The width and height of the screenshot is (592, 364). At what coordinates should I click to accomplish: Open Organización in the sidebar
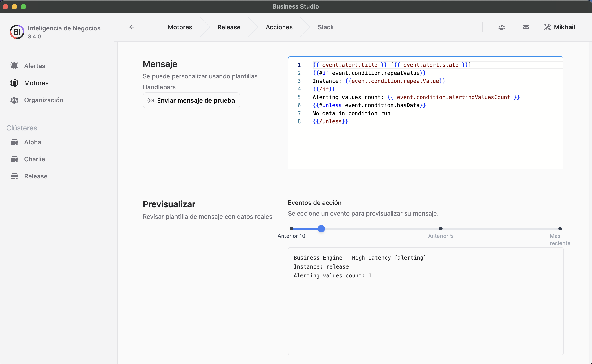click(44, 100)
